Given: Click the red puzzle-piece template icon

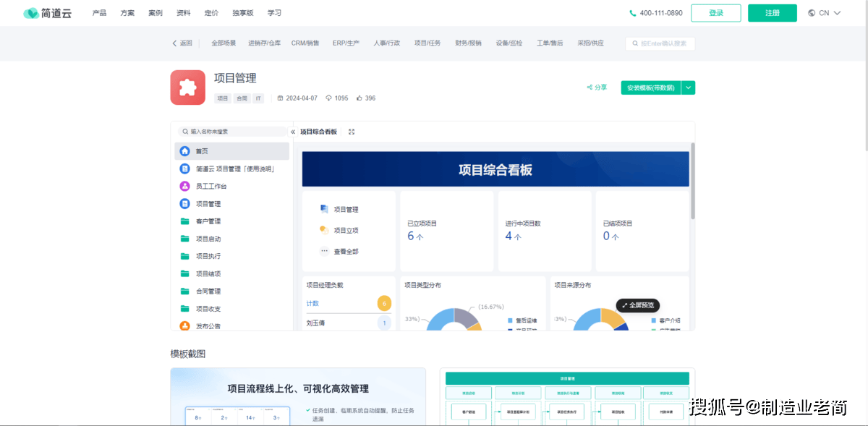Looking at the screenshot, I should pos(188,88).
